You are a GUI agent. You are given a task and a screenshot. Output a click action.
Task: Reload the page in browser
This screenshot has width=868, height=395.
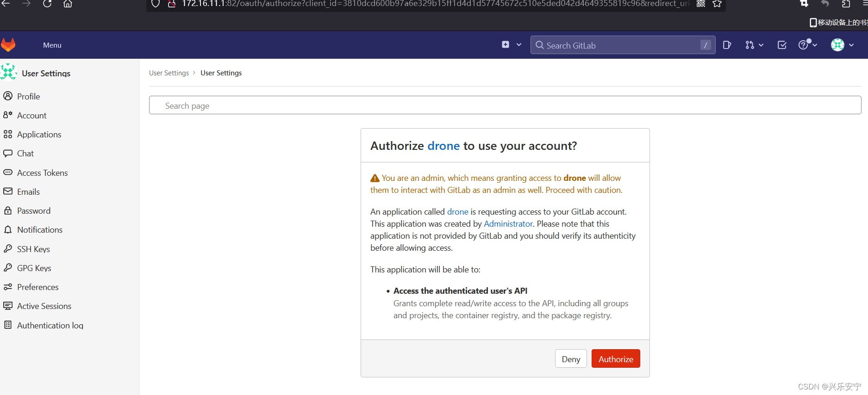(x=47, y=4)
